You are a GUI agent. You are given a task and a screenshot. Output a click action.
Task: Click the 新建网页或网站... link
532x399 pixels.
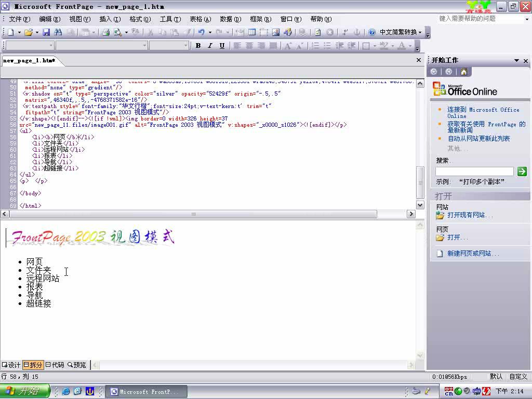coord(473,254)
